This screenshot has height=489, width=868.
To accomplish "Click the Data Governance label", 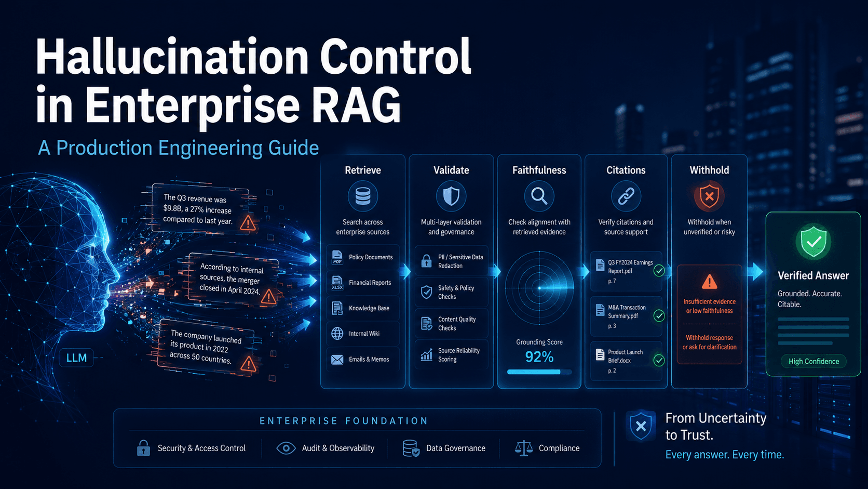I will [456, 448].
